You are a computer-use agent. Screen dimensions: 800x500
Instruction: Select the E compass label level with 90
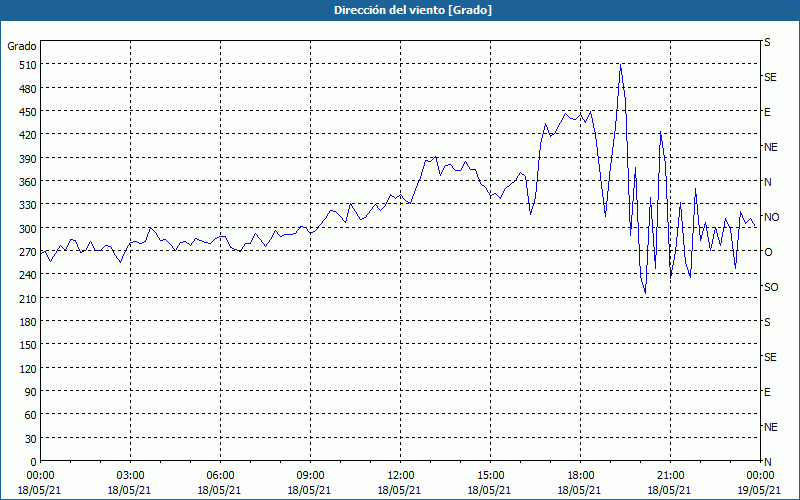click(x=767, y=392)
